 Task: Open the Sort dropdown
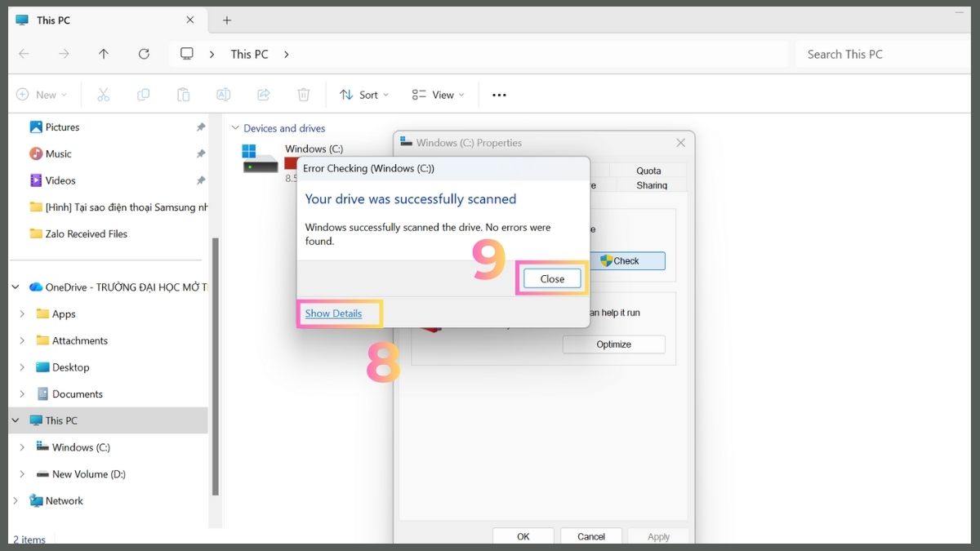pos(364,95)
